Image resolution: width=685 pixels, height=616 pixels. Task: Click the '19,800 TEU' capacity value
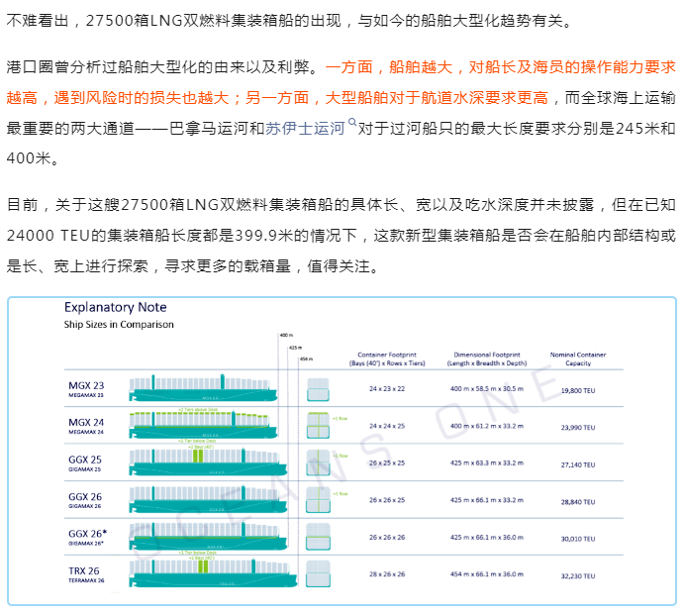(x=578, y=390)
